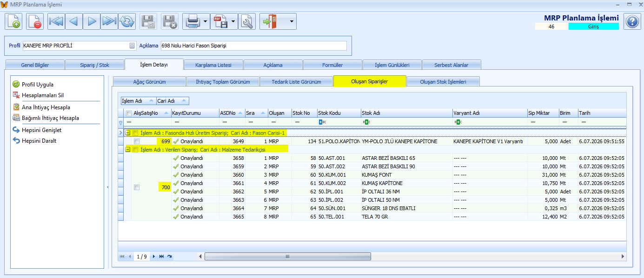
Task: Open the PDF export dropdown arrow
Action: (233, 21)
